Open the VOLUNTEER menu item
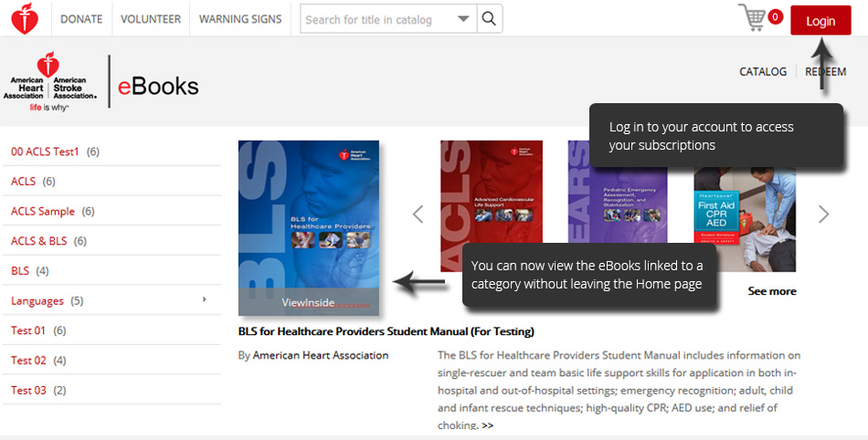This screenshot has width=868, height=440. (x=151, y=19)
